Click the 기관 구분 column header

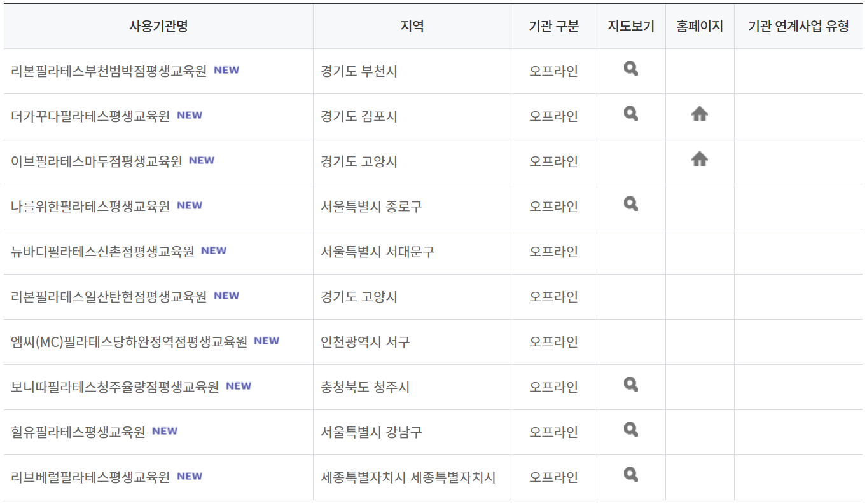click(553, 25)
